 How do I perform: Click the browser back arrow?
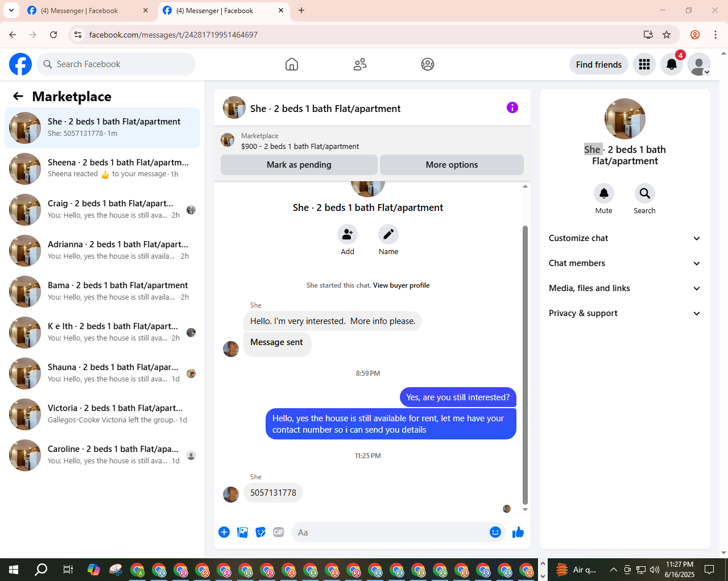(13, 35)
